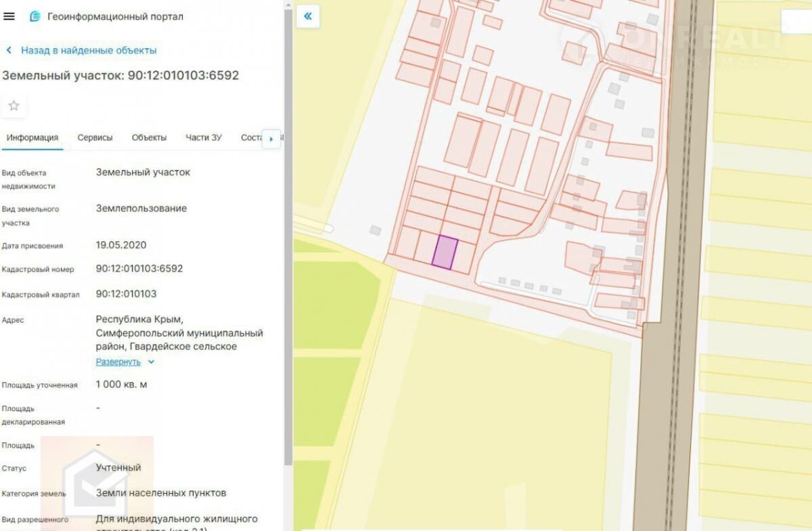Select the Объекты tab
Image resolution: width=812 pixels, height=531 pixels.
(149, 137)
